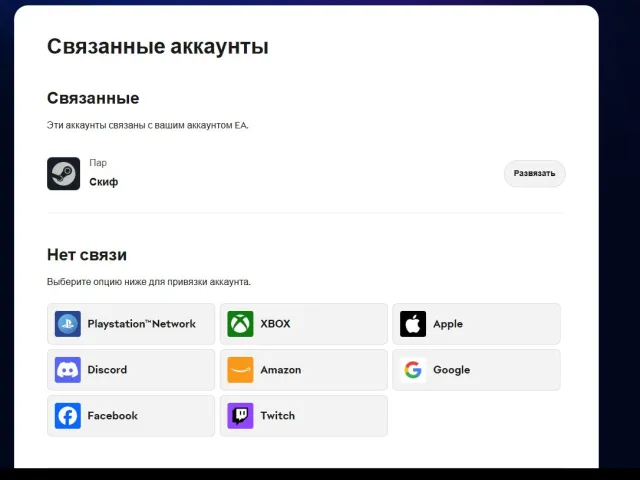The image size is (640, 480).
Task: Click the PlayStation Network icon
Action: click(x=68, y=324)
